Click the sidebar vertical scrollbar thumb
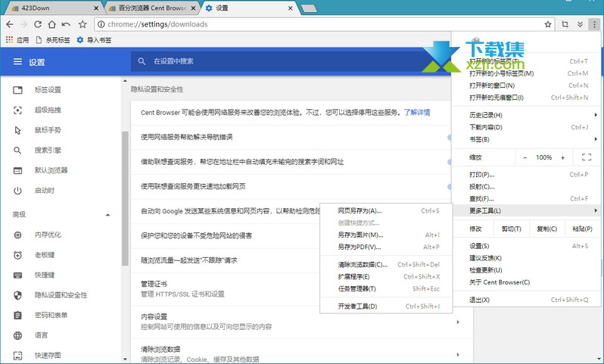604x364 pixels. [125, 198]
